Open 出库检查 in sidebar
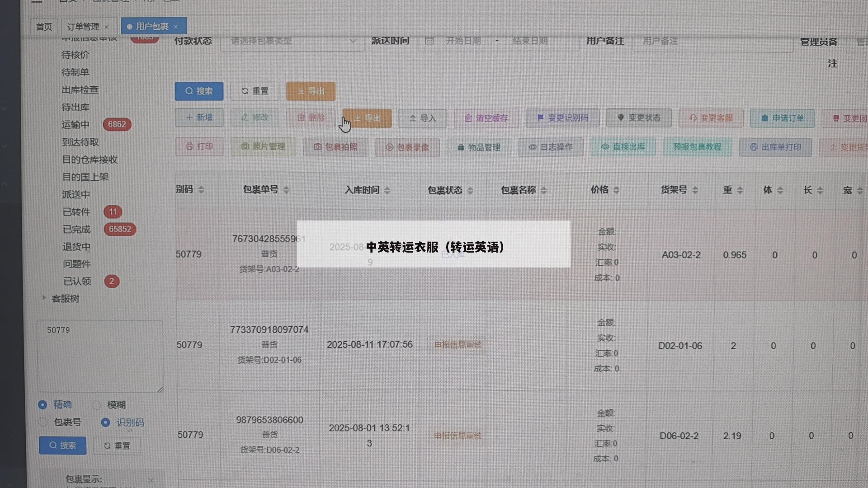Viewport: 868px width, 488px height. [80, 90]
